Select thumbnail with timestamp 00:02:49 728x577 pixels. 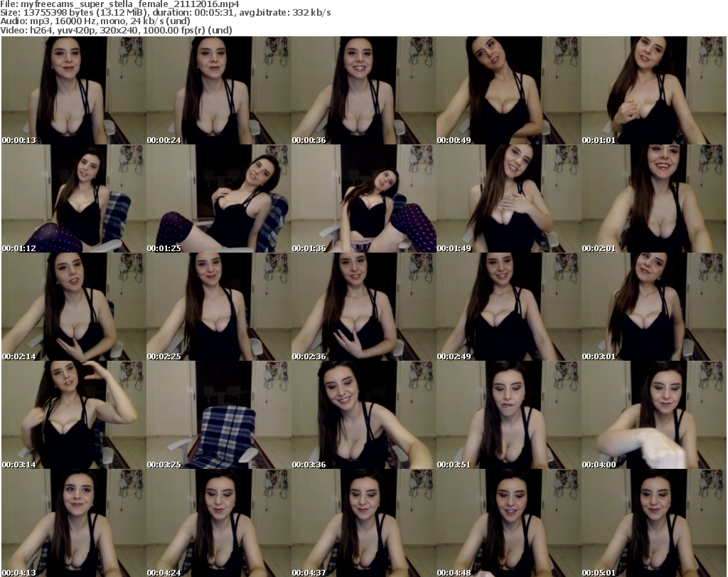[x=509, y=307]
